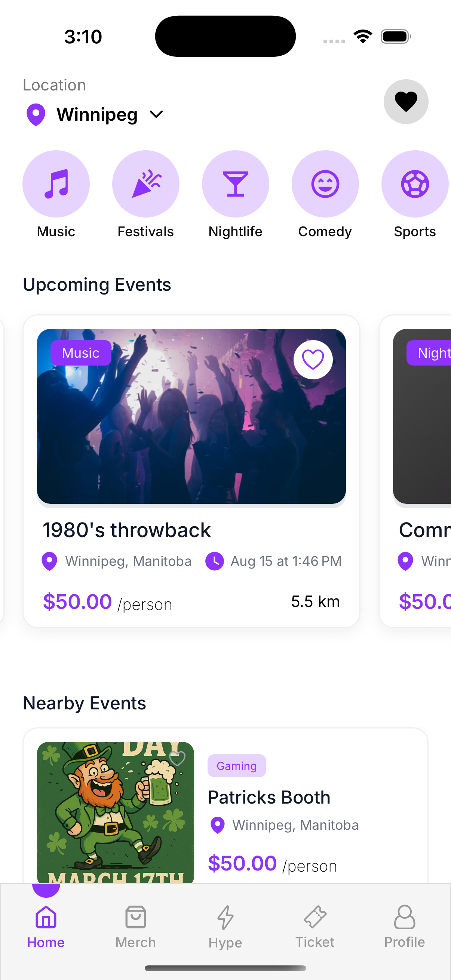Image resolution: width=451 pixels, height=980 pixels.
Task: Go to the Hype tab
Action: pyautogui.click(x=225, y=926)
